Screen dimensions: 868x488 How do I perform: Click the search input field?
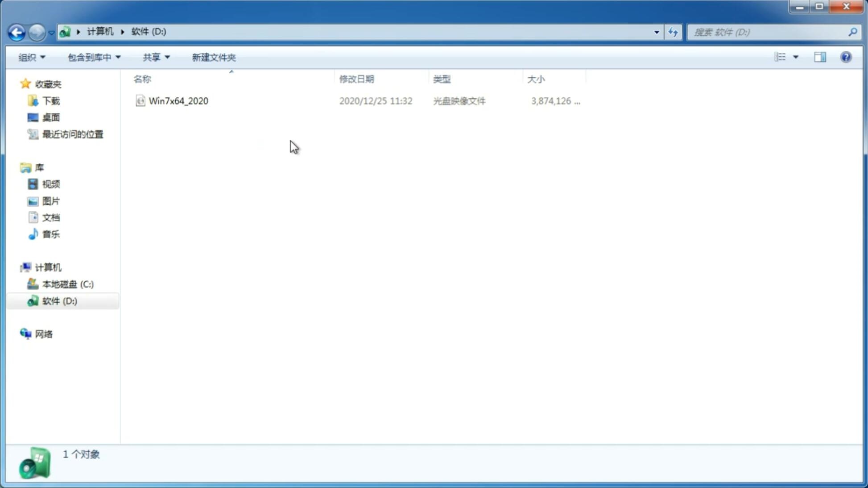click(x=769, y=32)
